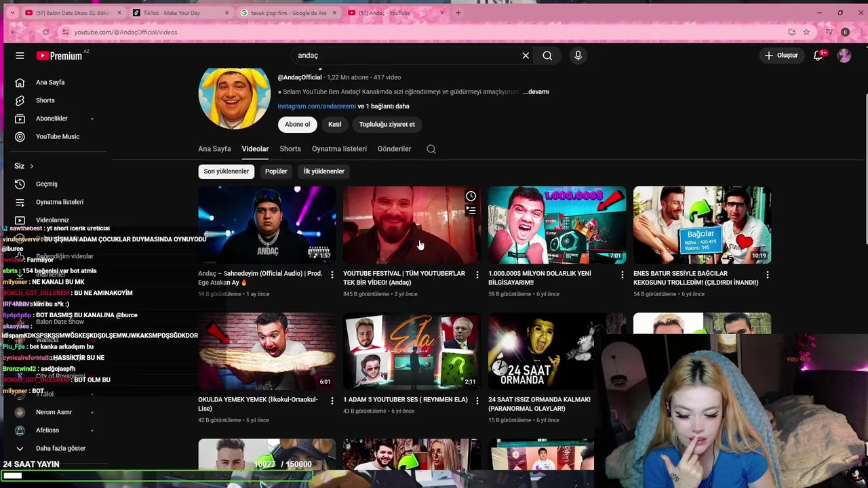
Task: Click the andaç search input field
Action: (407, 56)
